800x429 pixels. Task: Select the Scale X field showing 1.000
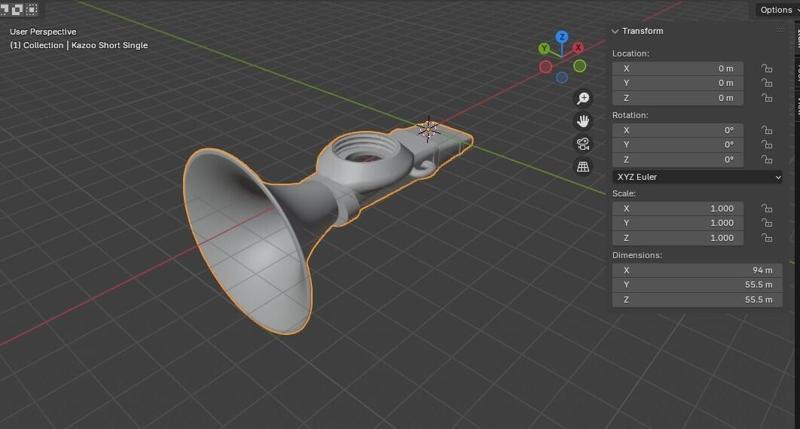tap(678, 208)
